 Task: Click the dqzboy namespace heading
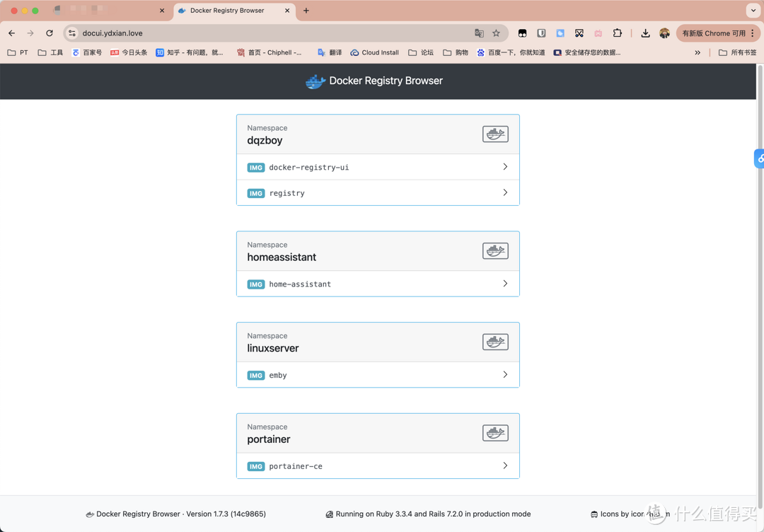[x=265, y=140]
